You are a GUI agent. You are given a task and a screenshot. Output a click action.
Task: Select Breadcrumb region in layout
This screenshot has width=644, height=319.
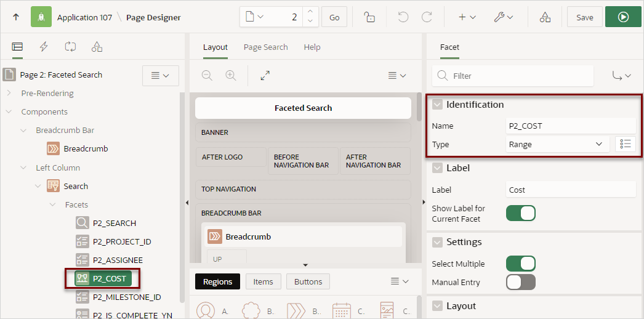pyautogui.click(x=303, y=236)
